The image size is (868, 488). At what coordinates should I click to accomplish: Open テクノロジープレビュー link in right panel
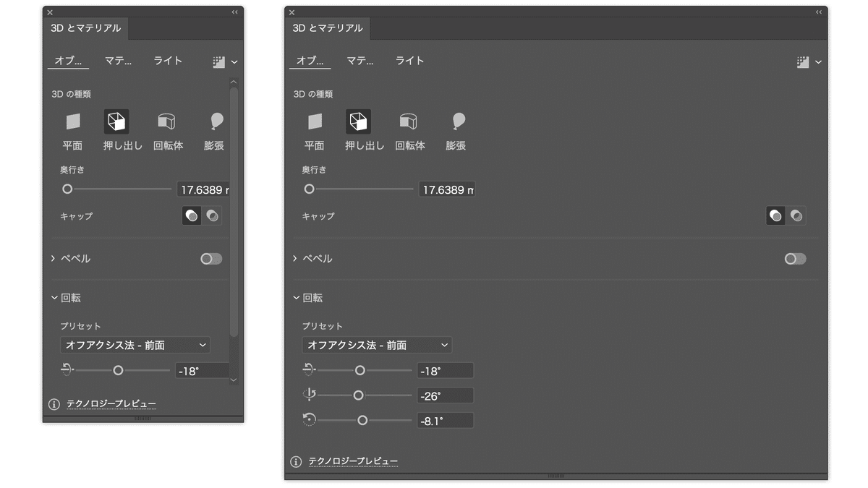point(353,461)
